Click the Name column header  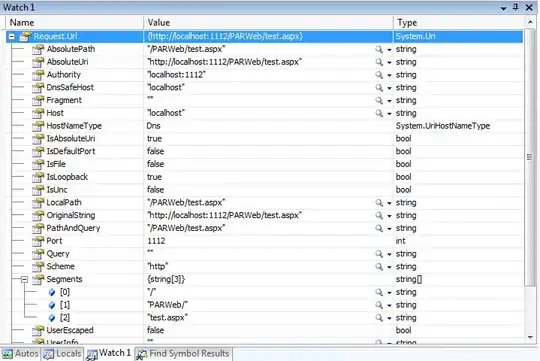75,23
